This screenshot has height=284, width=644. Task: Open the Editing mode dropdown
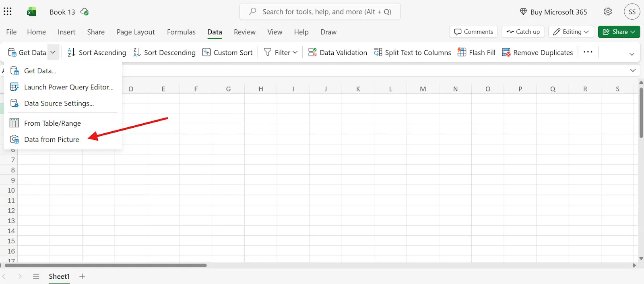coord(571,32)
